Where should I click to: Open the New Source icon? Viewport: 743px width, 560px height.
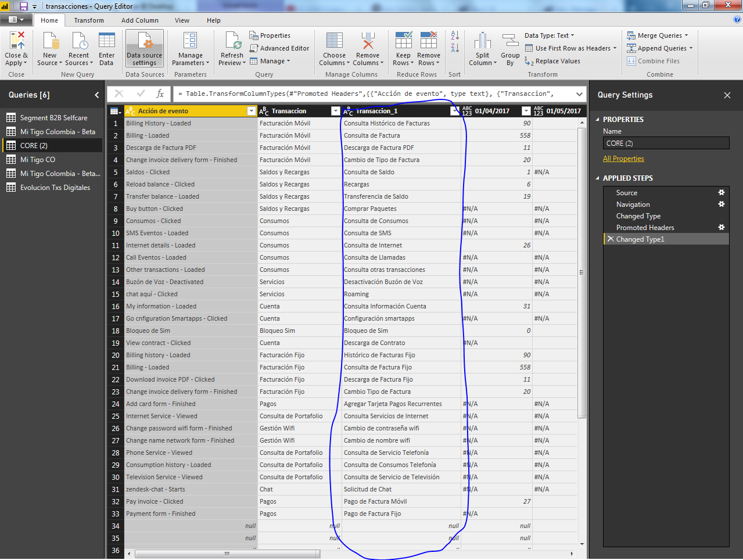point(50,41)
